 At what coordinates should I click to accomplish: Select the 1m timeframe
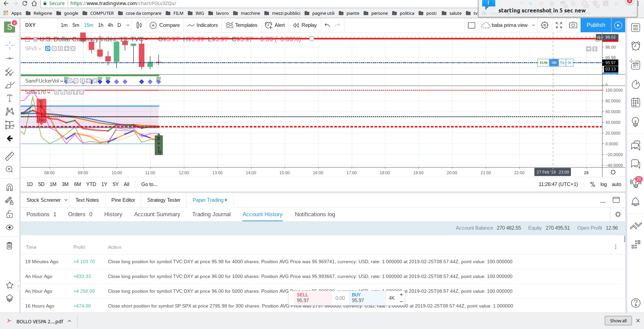pyautogui.click(x=64, y=25)
